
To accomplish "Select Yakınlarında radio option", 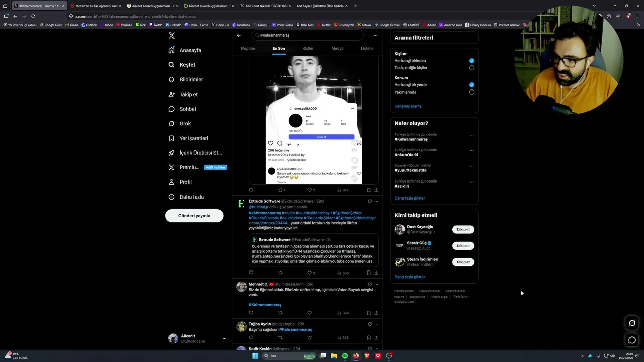I will [x=471, y=92].
